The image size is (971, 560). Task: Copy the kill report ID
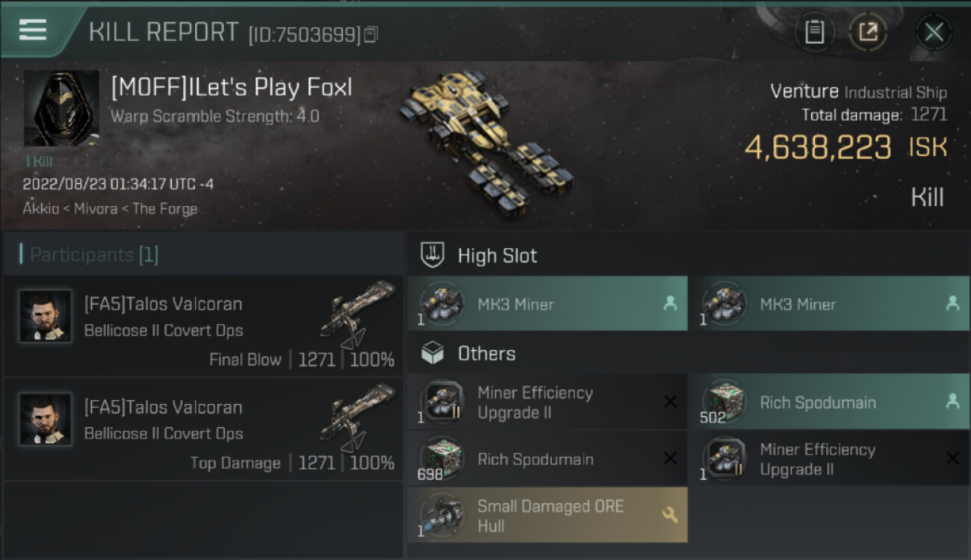[371, 34]
